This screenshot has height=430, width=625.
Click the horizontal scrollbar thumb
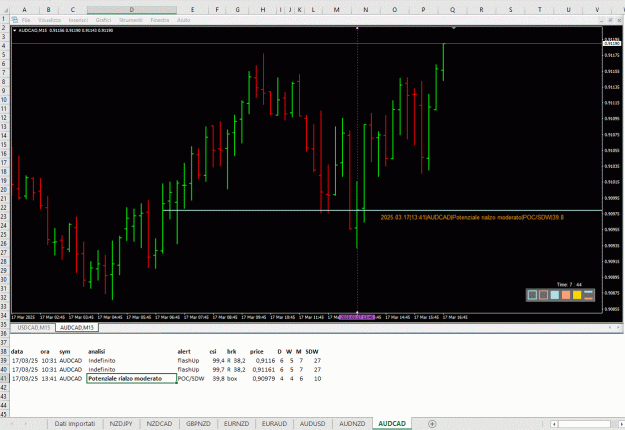[584, 424]
